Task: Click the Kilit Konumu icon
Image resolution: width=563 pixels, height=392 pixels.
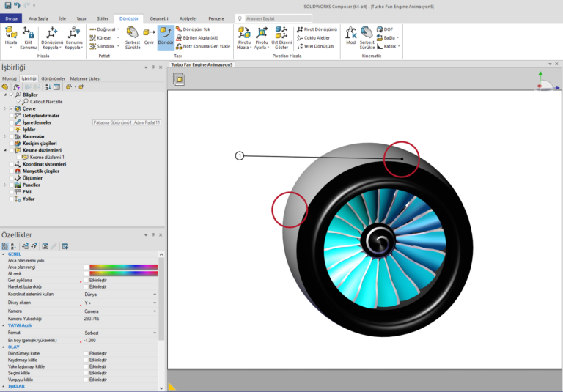Action: point(29,37)
